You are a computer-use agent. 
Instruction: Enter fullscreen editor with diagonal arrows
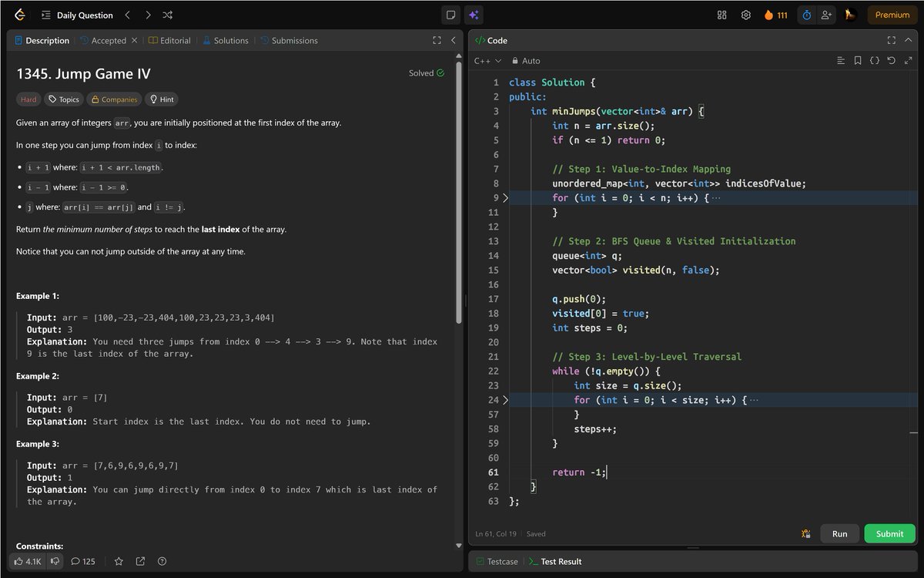point(907,60)
